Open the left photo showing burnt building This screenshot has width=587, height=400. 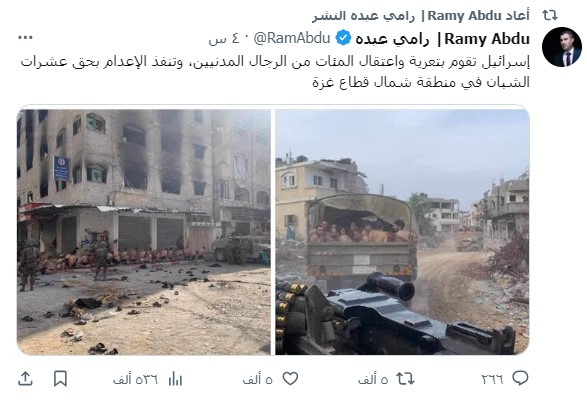coord(144,232)
